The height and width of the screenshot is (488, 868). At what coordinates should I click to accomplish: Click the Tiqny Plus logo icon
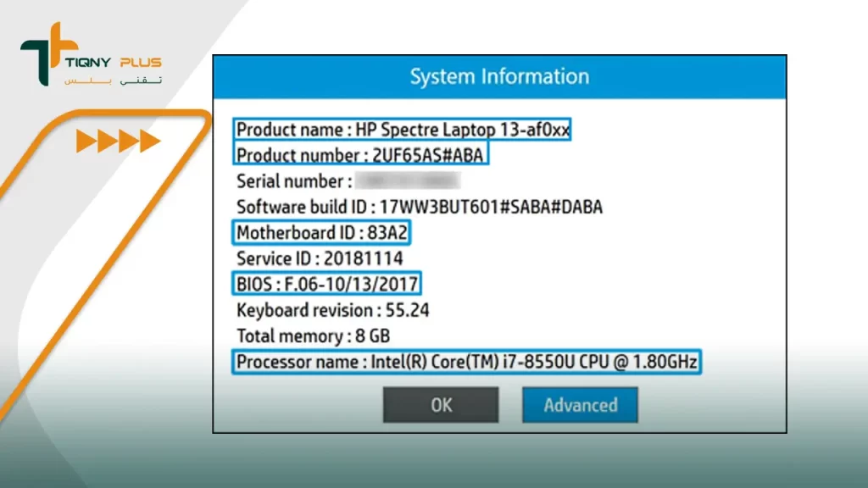point(41,54)
